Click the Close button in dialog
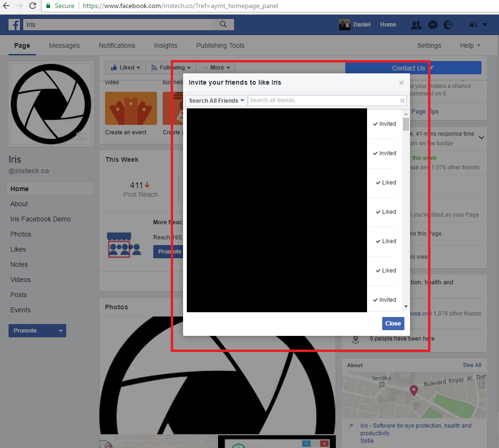Screen dimensions: 499x448 tap(393, 324)
